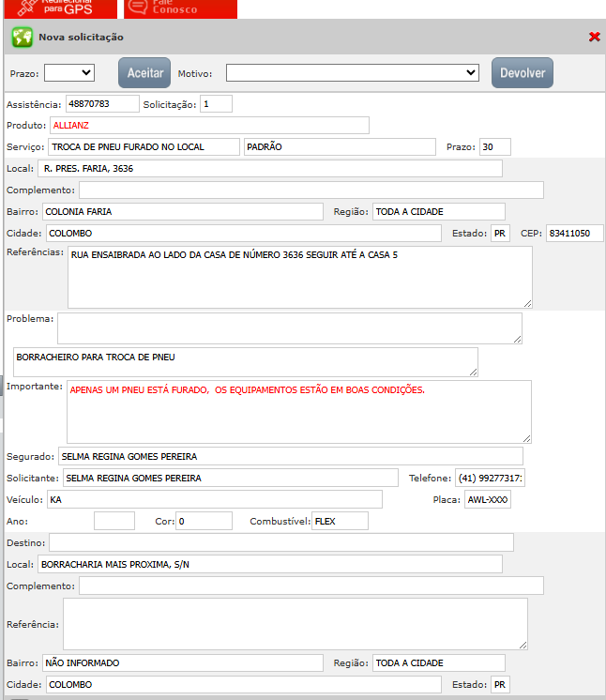This screenshot has width=606, height=700.
Task: Click the empty Destino input field
Action: (280, 542)
